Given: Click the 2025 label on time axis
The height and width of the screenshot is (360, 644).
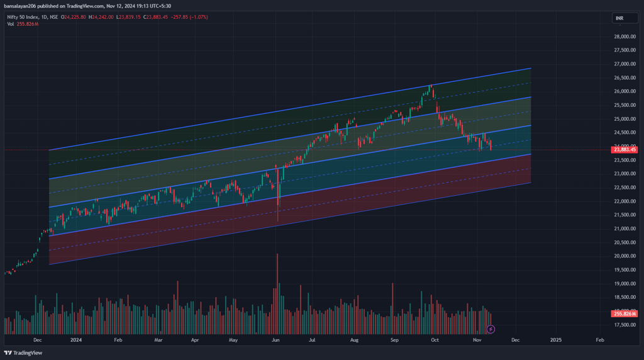Looking at the screenshot, I should tap(556, 340).
